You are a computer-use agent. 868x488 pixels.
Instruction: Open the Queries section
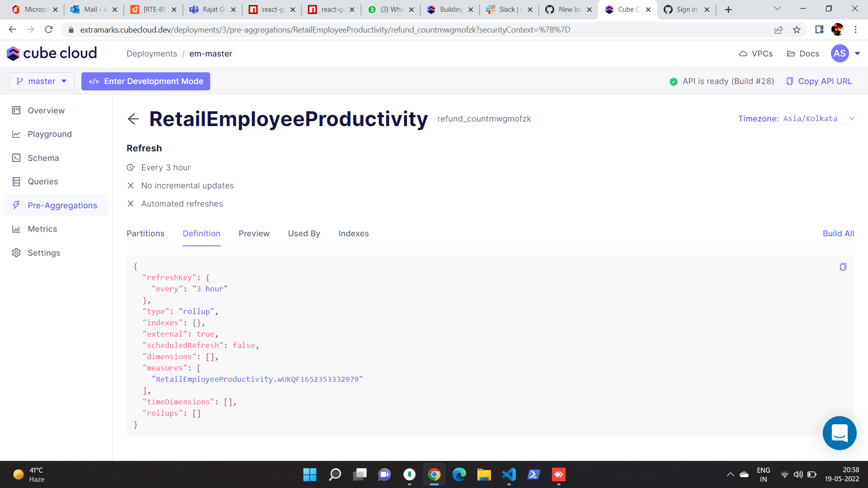point(42,181)
